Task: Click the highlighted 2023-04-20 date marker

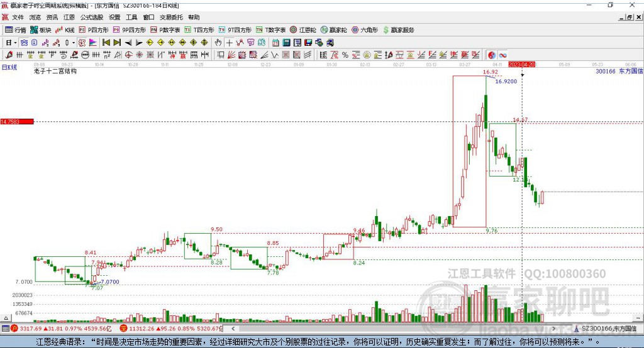Action: click(521, 65)
